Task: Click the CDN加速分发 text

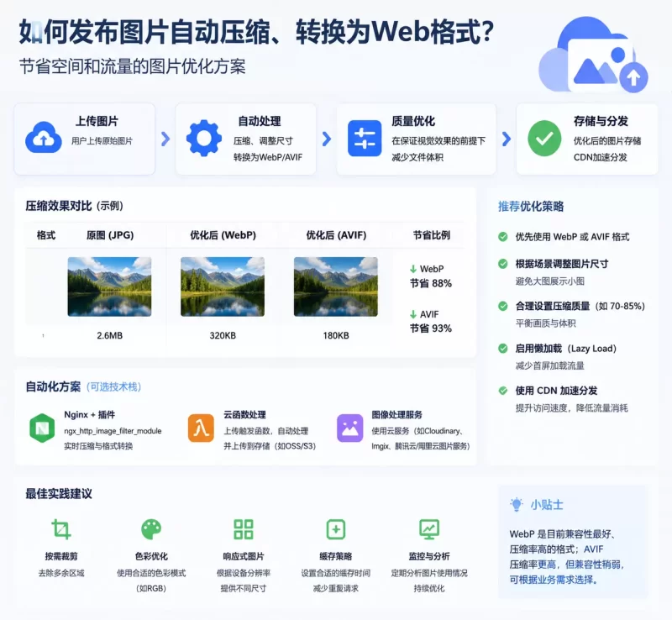Action: 601,157
